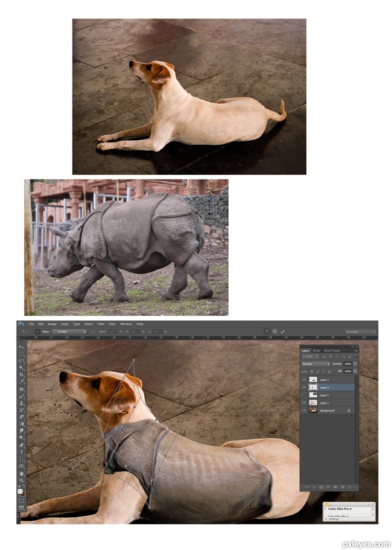The width and height of the screenshot is (392, 550).
Task: Open the Essentials workspace dropdown
Action: coord(360,331)
